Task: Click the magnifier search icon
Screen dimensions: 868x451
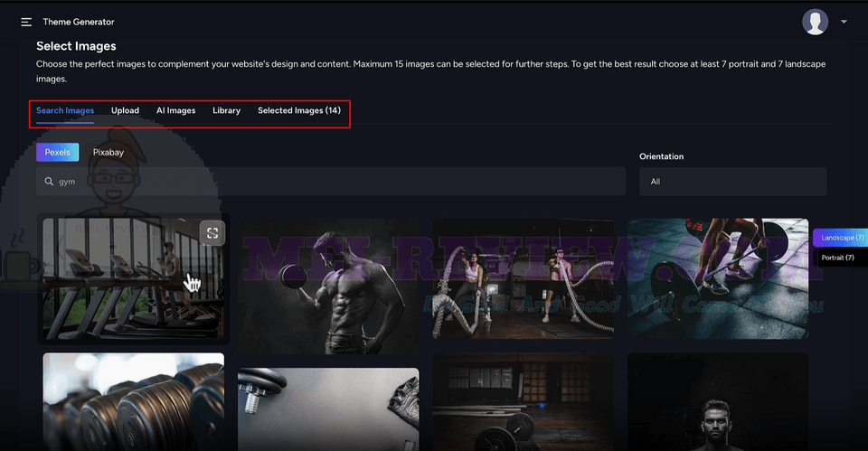Action: pyautogui.click(x=49, y=182)
